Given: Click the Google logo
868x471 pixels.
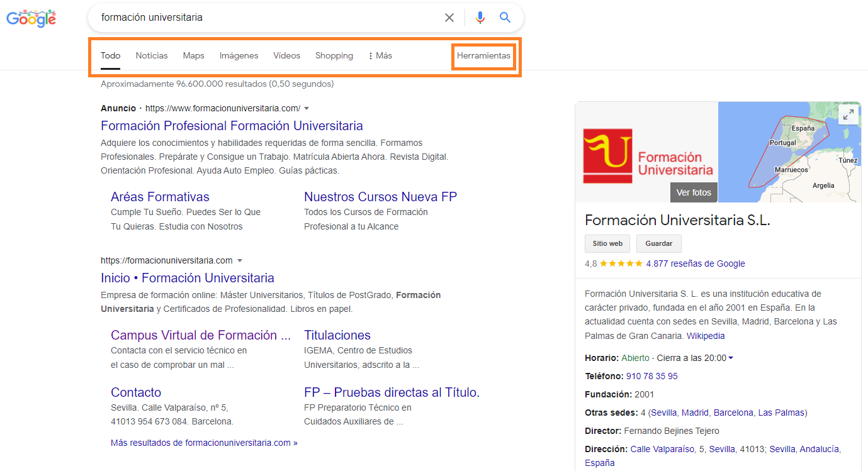Looking at the screenshot, I should pyautogui.click(x=31, y=18).
